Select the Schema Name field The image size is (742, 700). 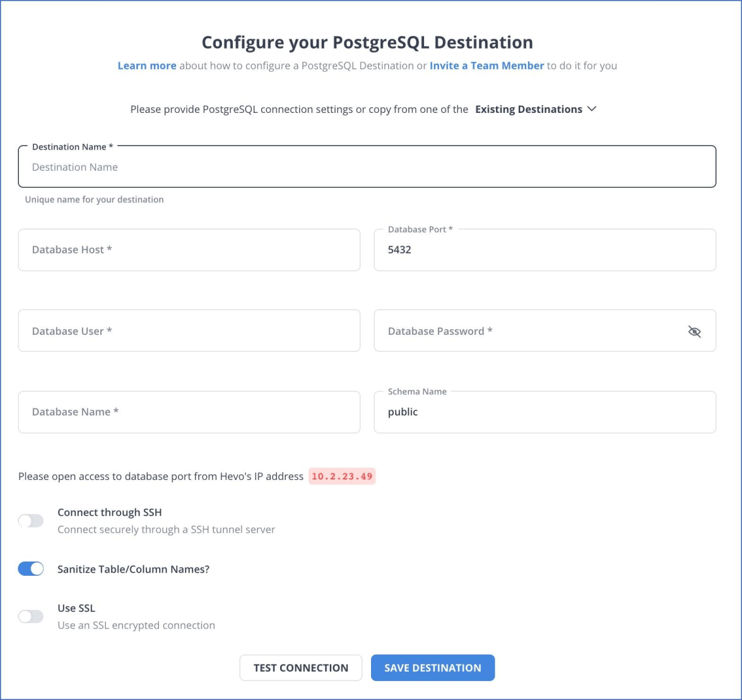(545, 412)
